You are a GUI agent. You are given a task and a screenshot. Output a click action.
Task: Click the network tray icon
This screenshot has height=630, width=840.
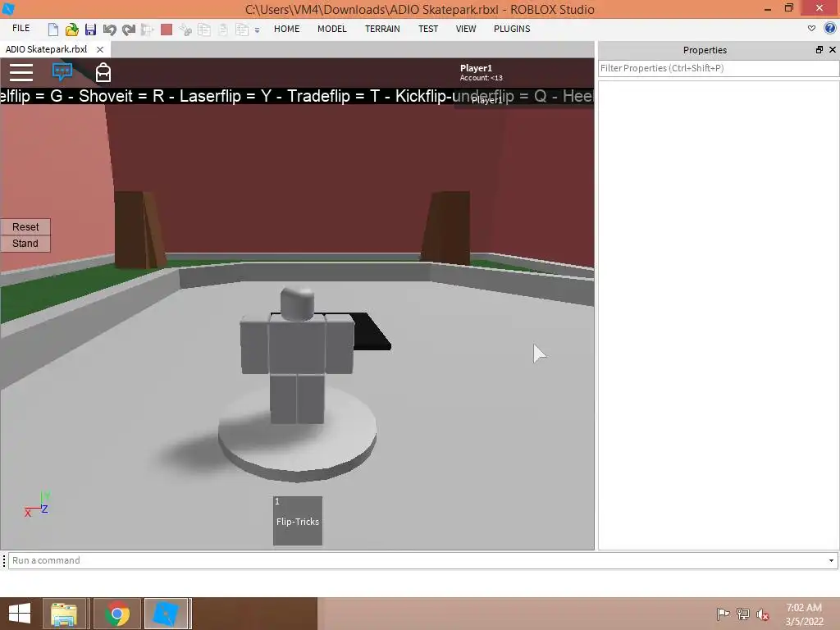tap(743, 614)
